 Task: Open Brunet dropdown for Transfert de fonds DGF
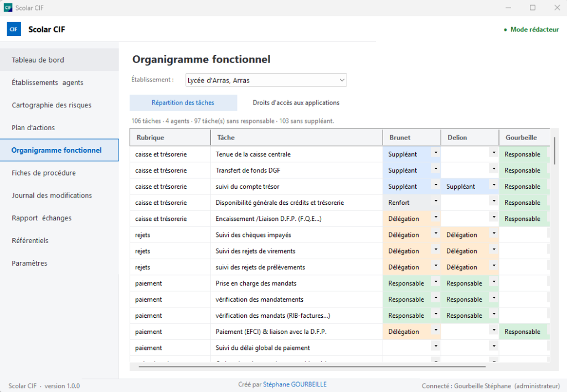pyautogui.click(x=436, y=168)
